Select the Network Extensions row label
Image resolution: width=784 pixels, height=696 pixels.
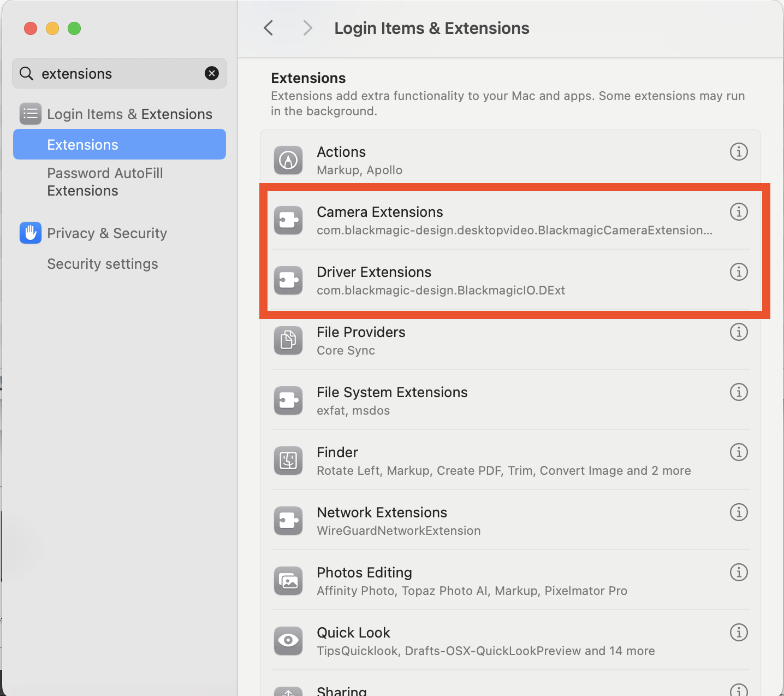click(382, 512)
